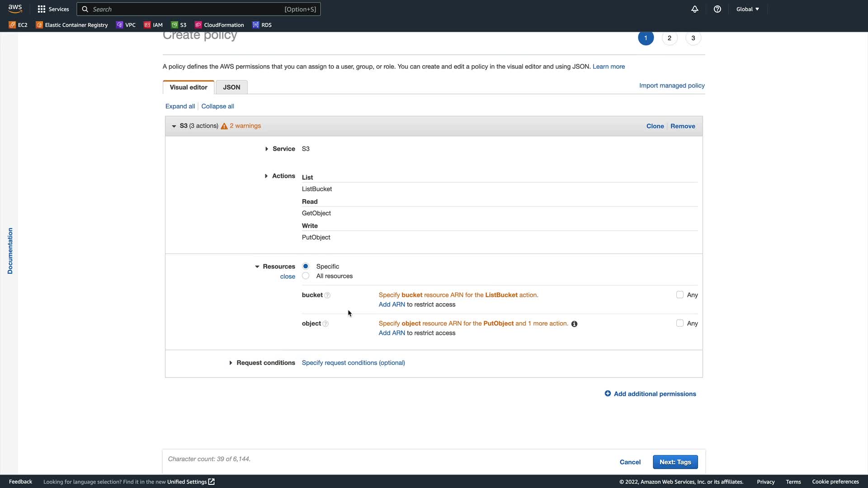Click the RDS shortcut icon
The width and height of the screenshot is (868, 488).
coord(256,25)
